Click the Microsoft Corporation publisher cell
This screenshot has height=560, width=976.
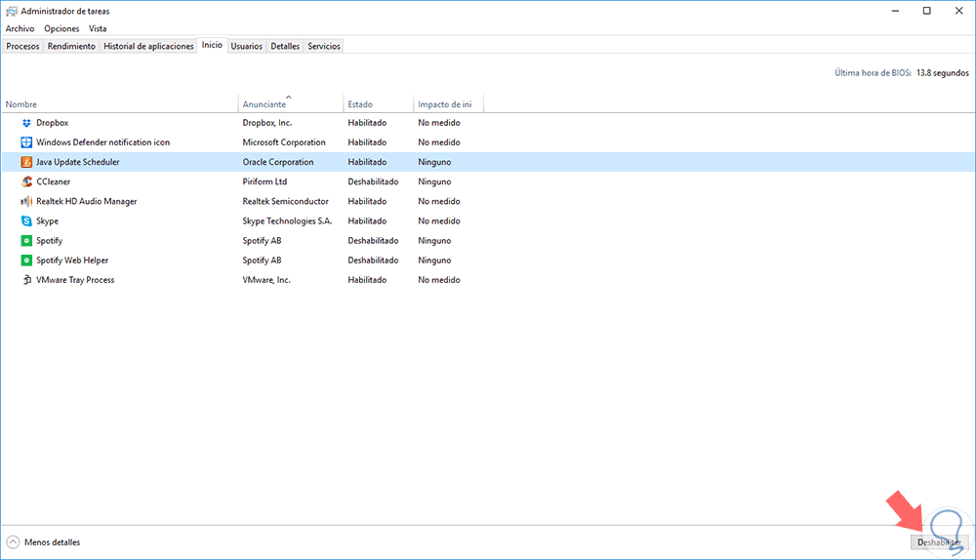point(284,142)
